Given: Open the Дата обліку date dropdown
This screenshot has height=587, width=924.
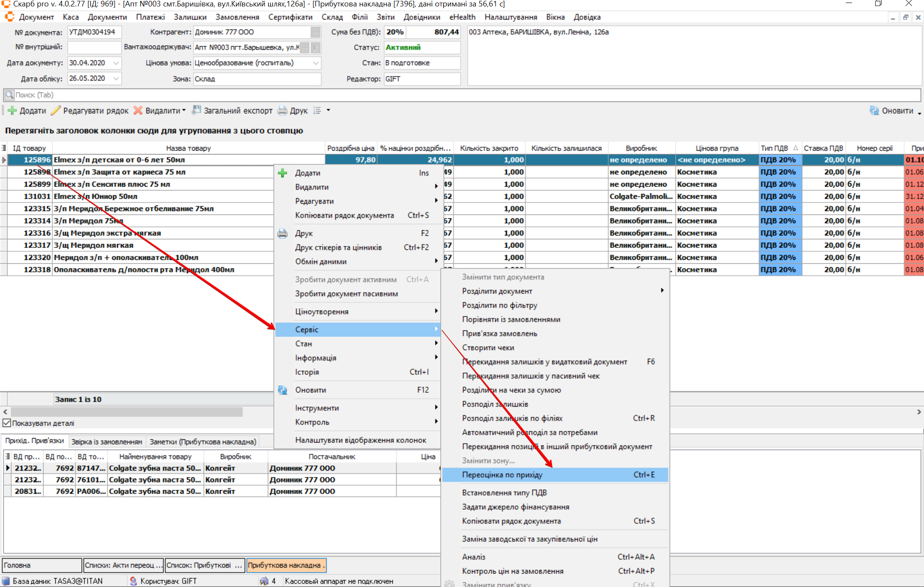Looking at the screenshot, I should point(116,78).
